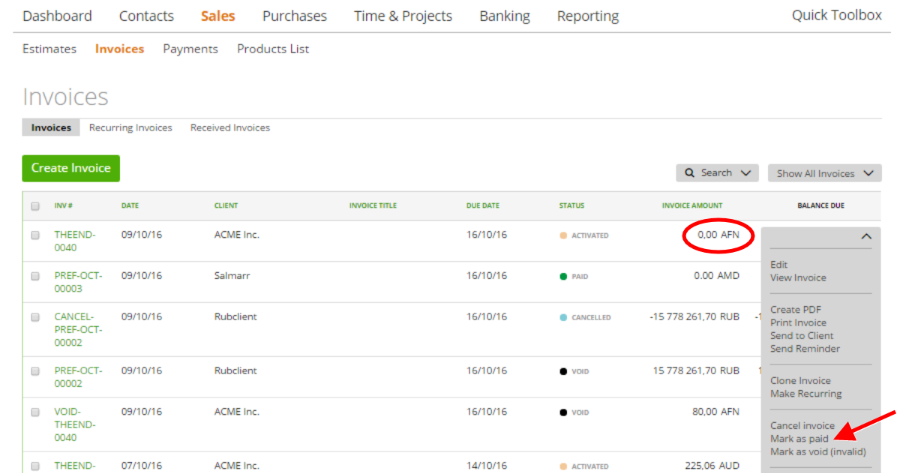Open the void invoice PREF-OCT-00002 link
The width and height of the screenshot is (918, 473).
point(78,377)
